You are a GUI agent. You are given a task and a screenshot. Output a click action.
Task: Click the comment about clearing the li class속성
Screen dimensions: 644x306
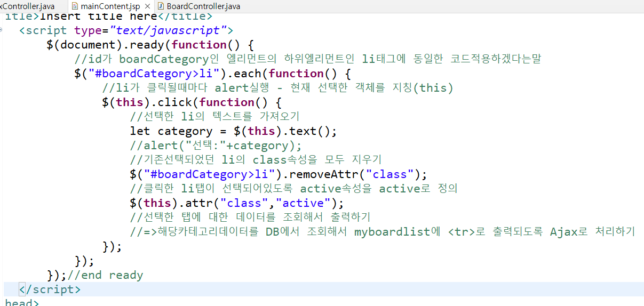point(256,160)
